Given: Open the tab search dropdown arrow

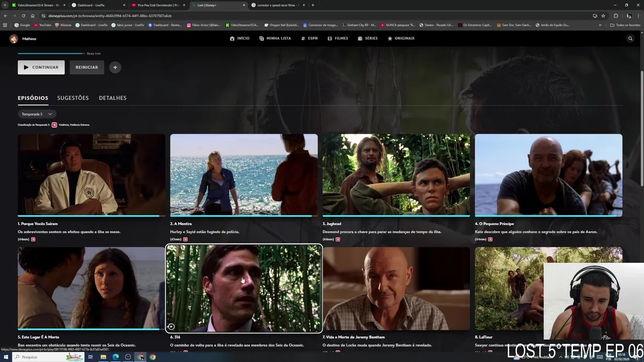Looking at the screenshot, I should click(6, 5).
